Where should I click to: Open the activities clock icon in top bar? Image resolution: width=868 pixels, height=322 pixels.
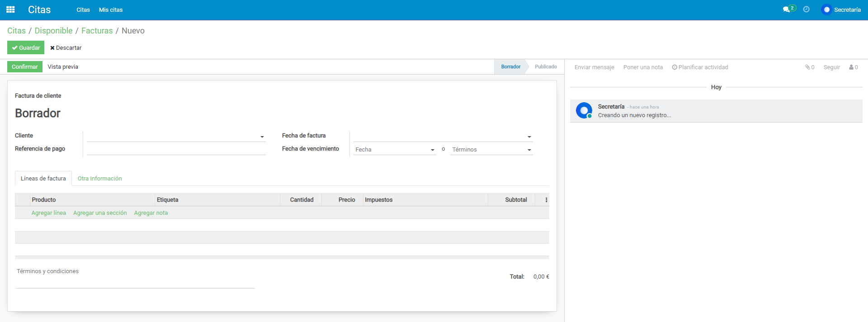[x=806, y=9]
